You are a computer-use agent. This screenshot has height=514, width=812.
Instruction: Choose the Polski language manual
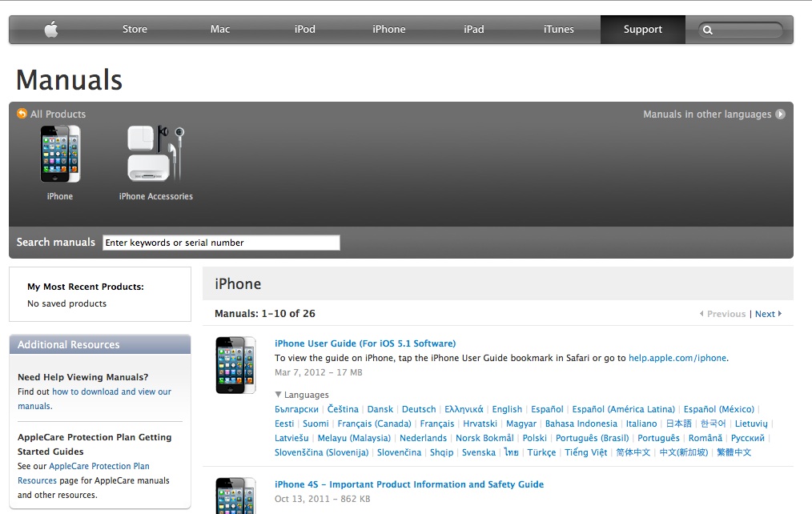pyautogui.click(x=535, y=439)
